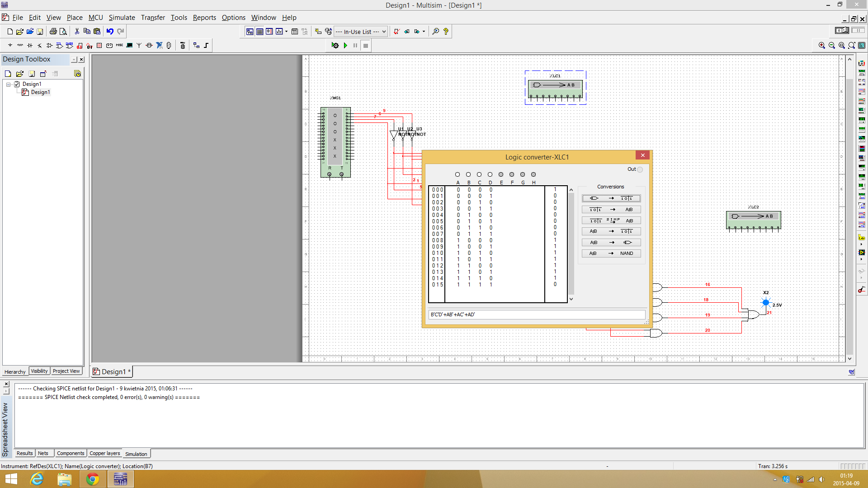Open the Help question mark icon
Screen dimensions: 868x488
tap(446, 32)
